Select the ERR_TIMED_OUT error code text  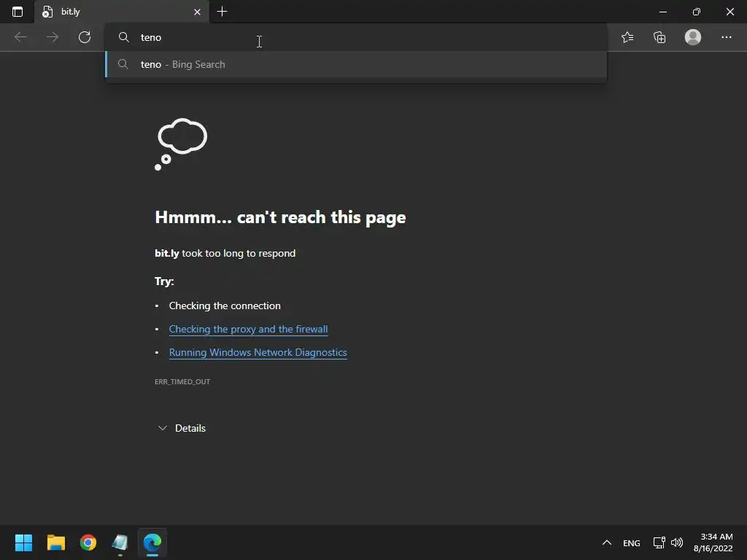(x=182, y=381)
